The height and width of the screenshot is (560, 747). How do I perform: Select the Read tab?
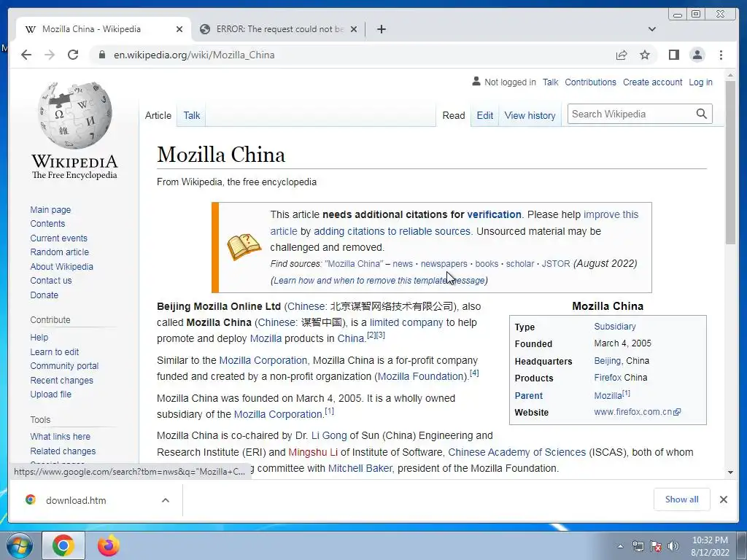coord(454,115)
